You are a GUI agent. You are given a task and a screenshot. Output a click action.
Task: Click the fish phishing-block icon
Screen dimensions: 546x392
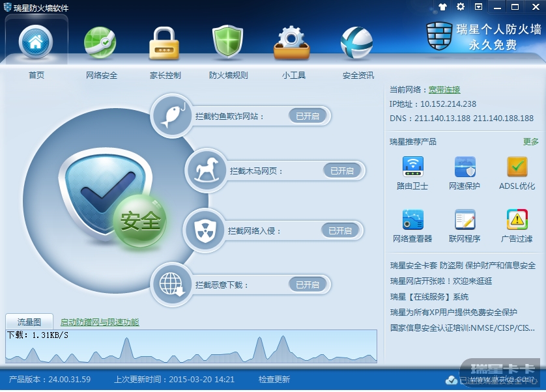click(171, 115)
